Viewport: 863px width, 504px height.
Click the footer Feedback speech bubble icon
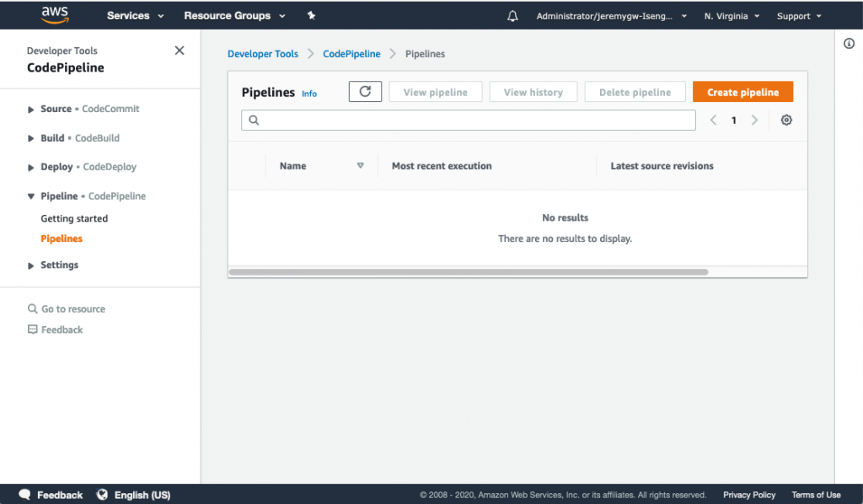tap(24, 494)
